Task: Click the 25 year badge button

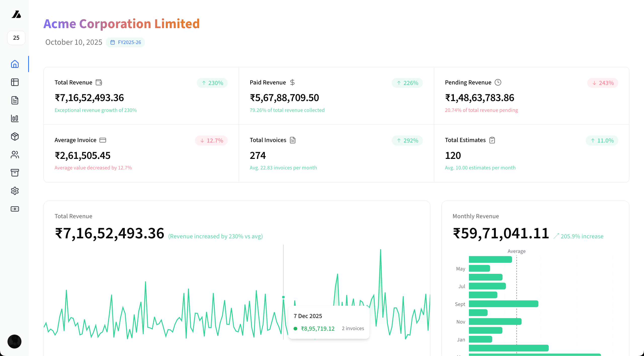Action: [x=16, y=38]
